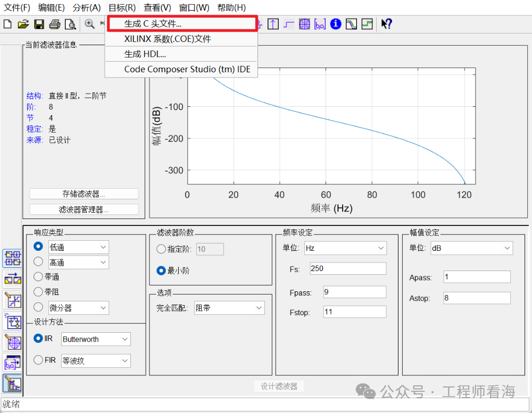Display the pole/zero plot toolbar icon
The image size is (532, 413).
coord(304,24)
